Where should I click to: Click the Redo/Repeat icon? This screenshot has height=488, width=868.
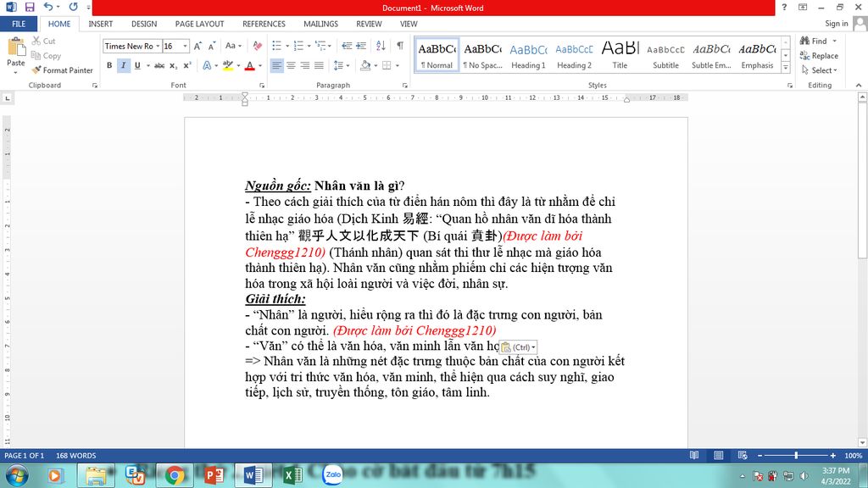click(73, 7)
